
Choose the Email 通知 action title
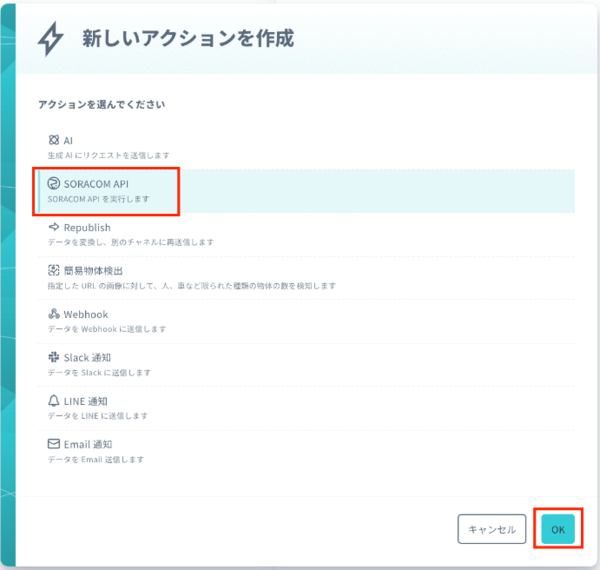point(88,445)
